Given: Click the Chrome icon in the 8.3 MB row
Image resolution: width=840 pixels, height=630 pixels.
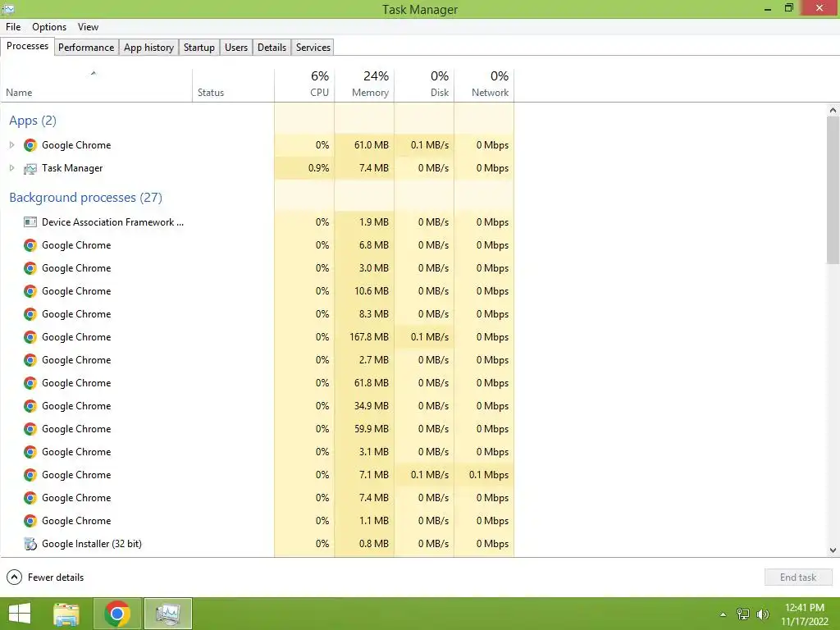Looking at the screenshot, I should click(30, 314).
